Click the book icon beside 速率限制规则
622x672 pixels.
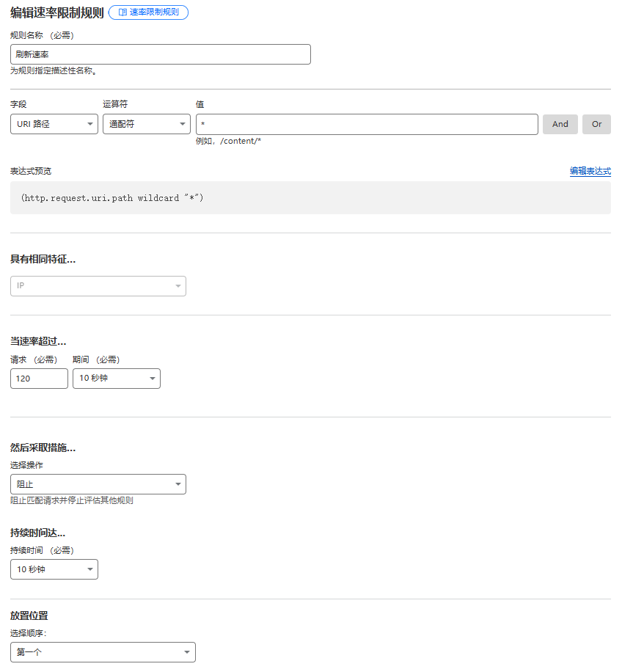click(x=122, y=12)
